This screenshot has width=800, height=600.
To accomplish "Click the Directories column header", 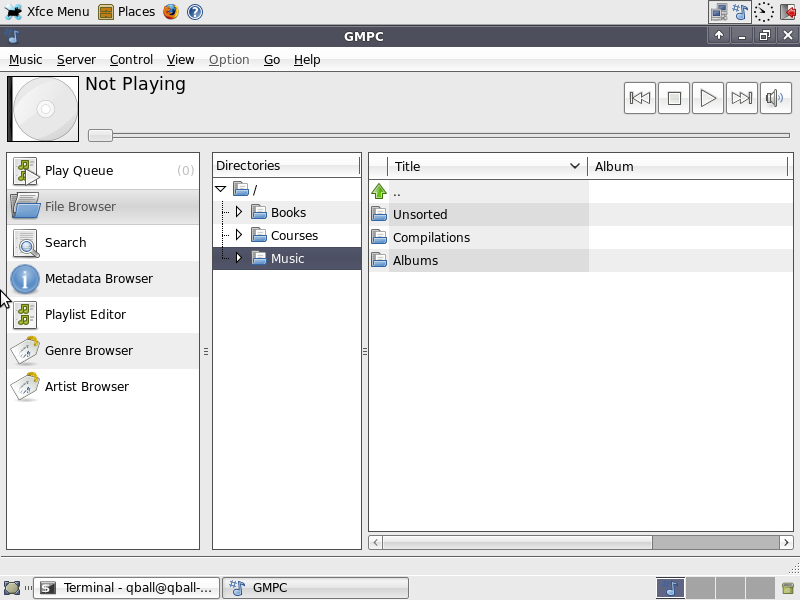I will pos(287,165).
